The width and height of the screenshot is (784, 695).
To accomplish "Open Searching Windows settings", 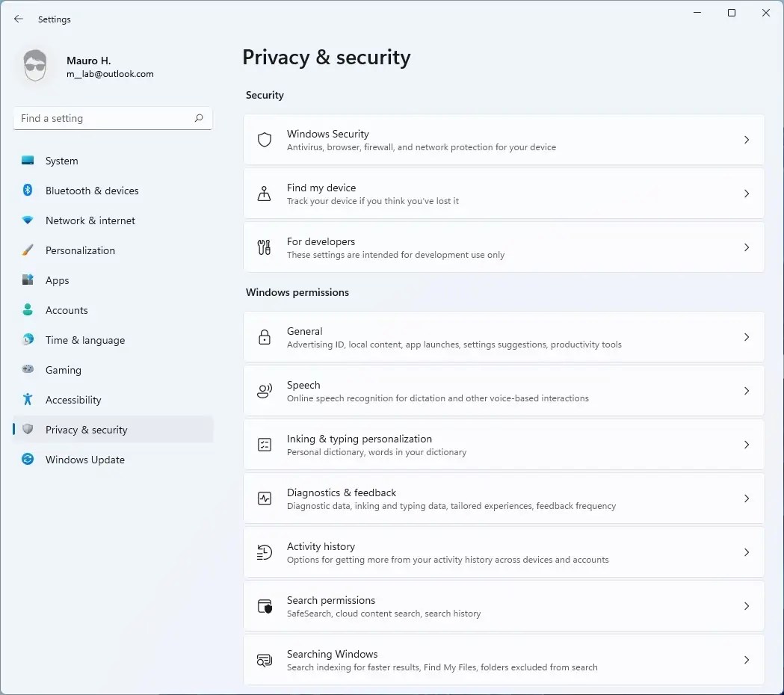I will [x=504, y=660].
